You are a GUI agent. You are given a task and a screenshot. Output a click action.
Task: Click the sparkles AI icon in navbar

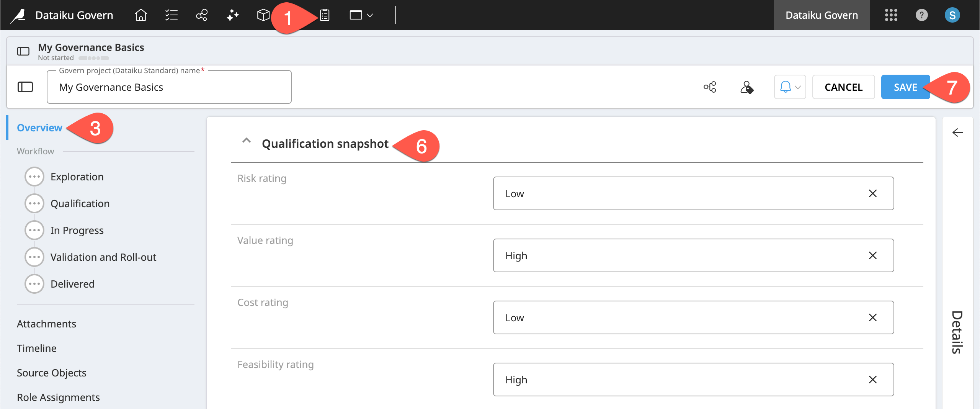tap(232, 15)
